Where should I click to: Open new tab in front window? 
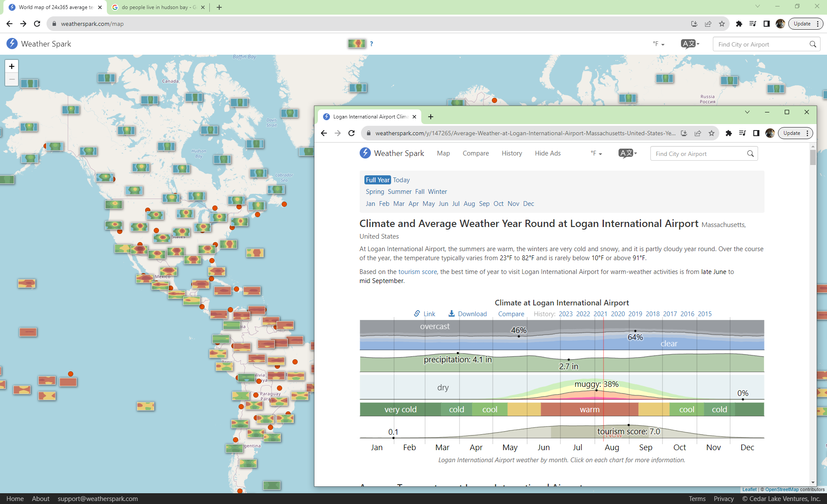point(431,117)
